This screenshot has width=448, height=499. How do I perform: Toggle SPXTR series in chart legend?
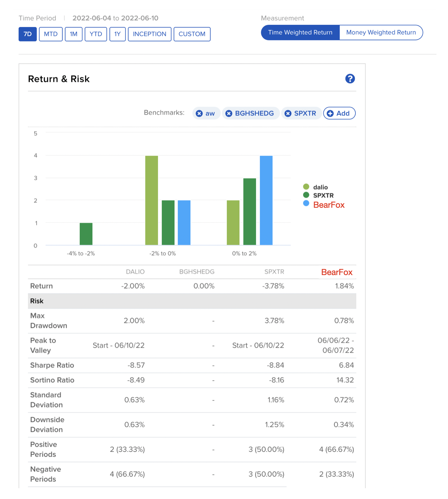[323, 195]
